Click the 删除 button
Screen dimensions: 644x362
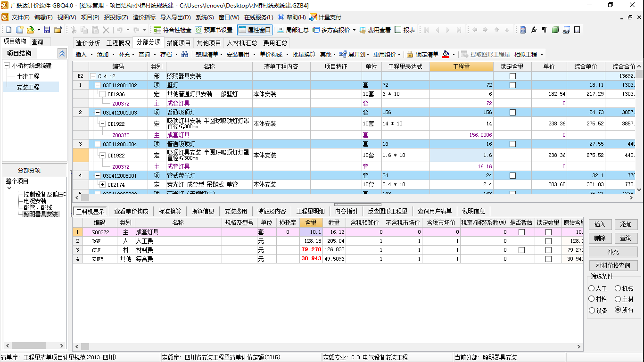(x=599, y=239)
